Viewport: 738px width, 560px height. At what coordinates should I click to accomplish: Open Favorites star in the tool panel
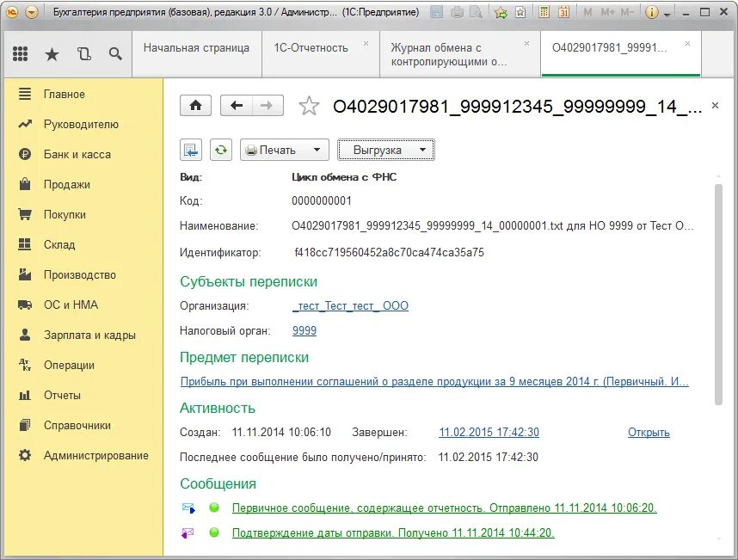52,54
